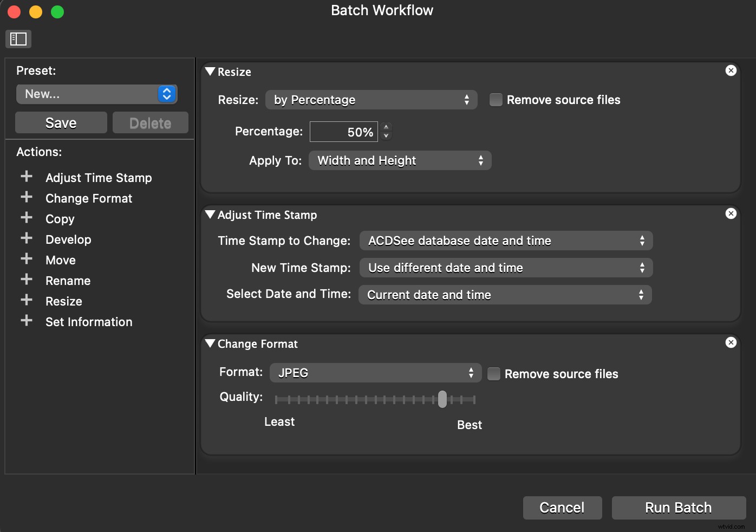Viewport: 756px width, 532px height.
Task: Click the plus icon beside Set Information
Action: pos(26,321)
